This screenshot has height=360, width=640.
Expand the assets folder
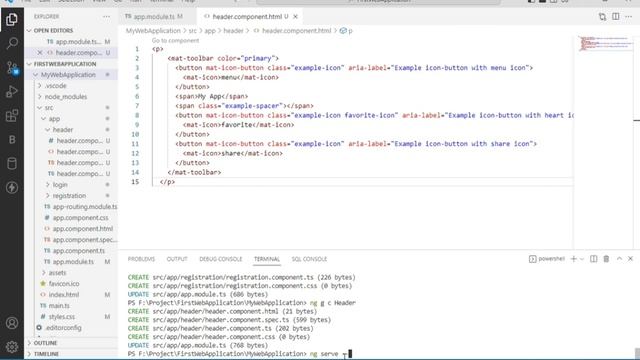[57, 273]
